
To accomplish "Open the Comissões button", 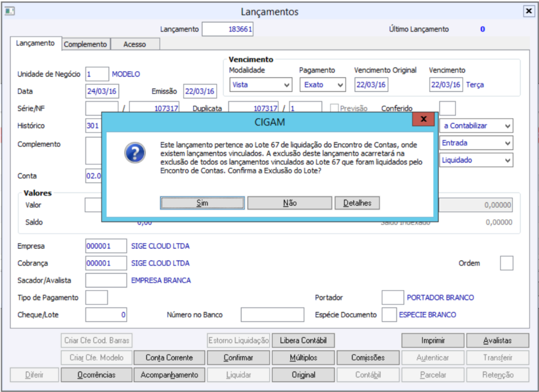I will (x=368, y=358).
